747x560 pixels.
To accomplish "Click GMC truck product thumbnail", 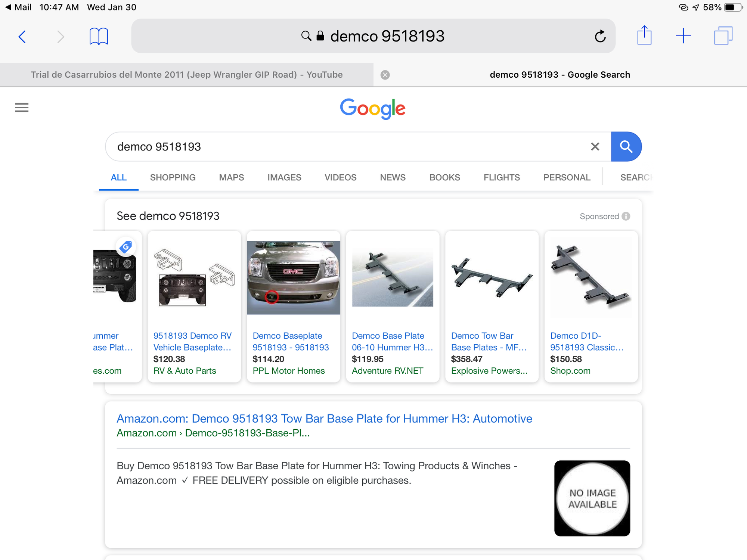I will 293,277.
